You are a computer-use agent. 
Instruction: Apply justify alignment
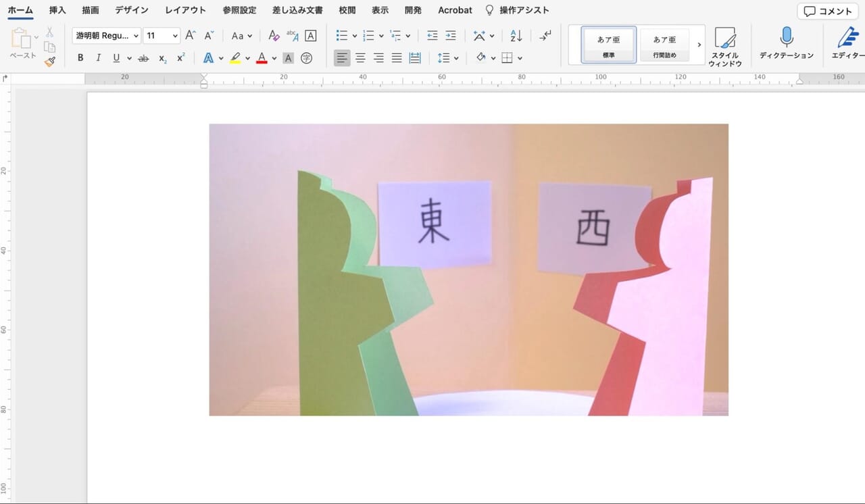397,57
